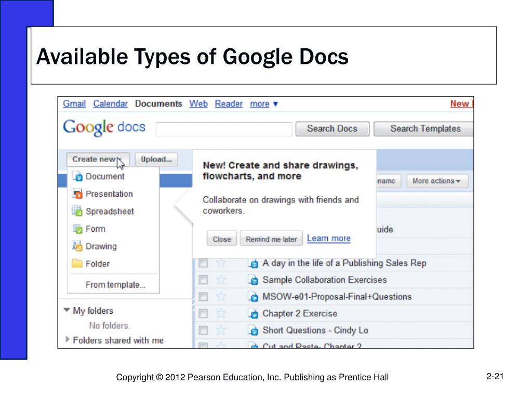Expand Folders shared with me
Image resolution: width=532 pixels, height=399 pixels.
[x=68, y=340]
